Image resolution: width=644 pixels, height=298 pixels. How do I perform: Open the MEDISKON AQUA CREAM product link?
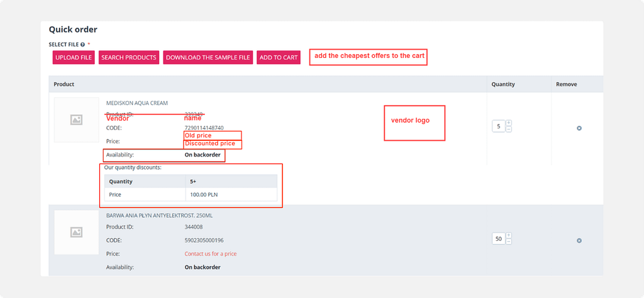(137, 103)
